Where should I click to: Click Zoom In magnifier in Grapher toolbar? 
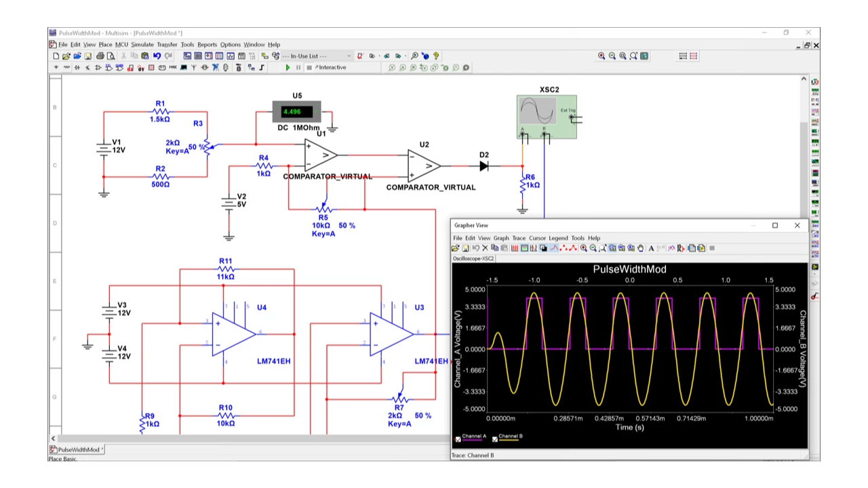(583, 249)
